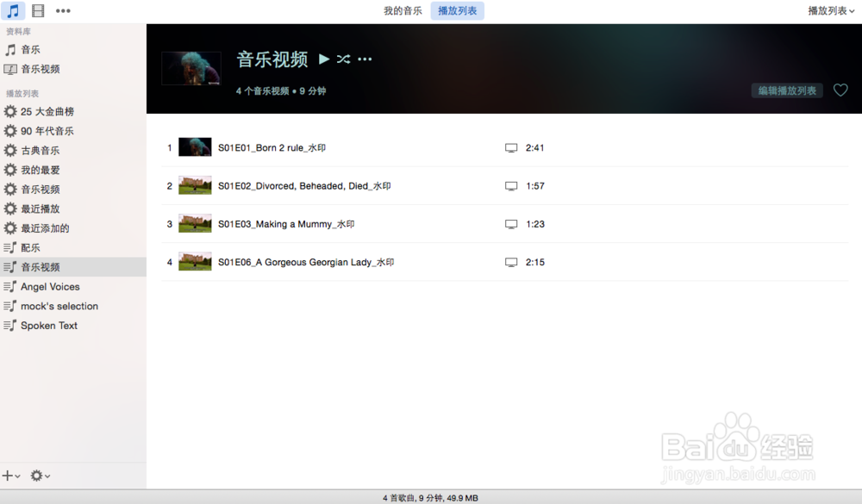Select track S01E02_Divorced, Beheaded, Died_水印
This screenshot has height=504, width=862.
[x=304, y=186]
